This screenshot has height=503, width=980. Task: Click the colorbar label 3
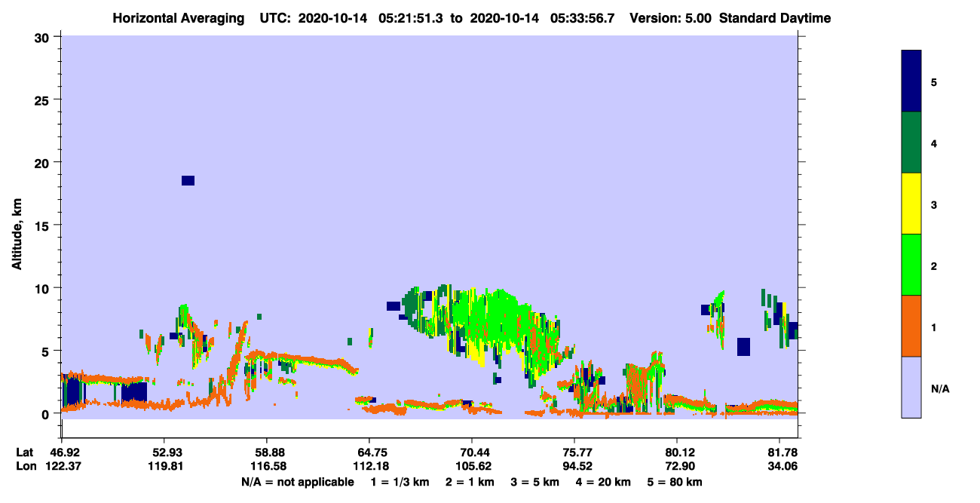click(x=934, y=204)
